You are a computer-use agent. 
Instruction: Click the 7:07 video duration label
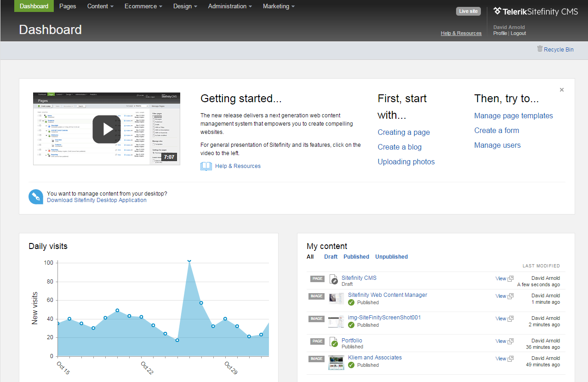click(169, 157)
